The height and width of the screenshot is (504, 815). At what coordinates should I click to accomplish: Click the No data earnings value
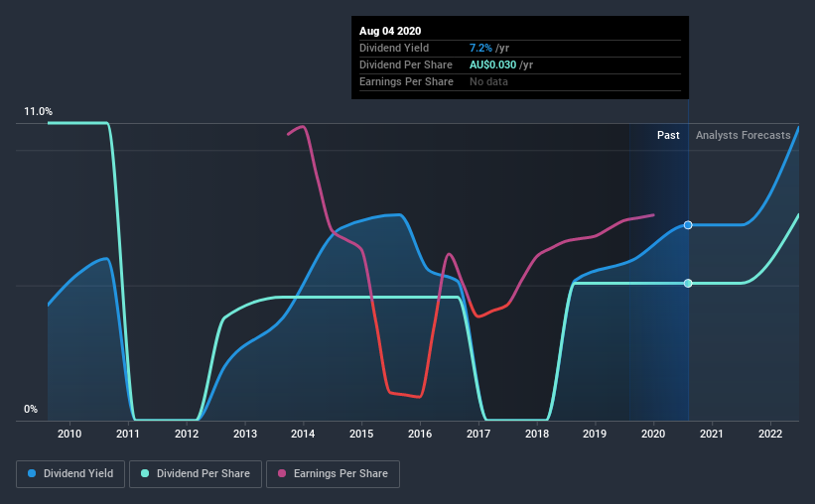pos(488,81)
